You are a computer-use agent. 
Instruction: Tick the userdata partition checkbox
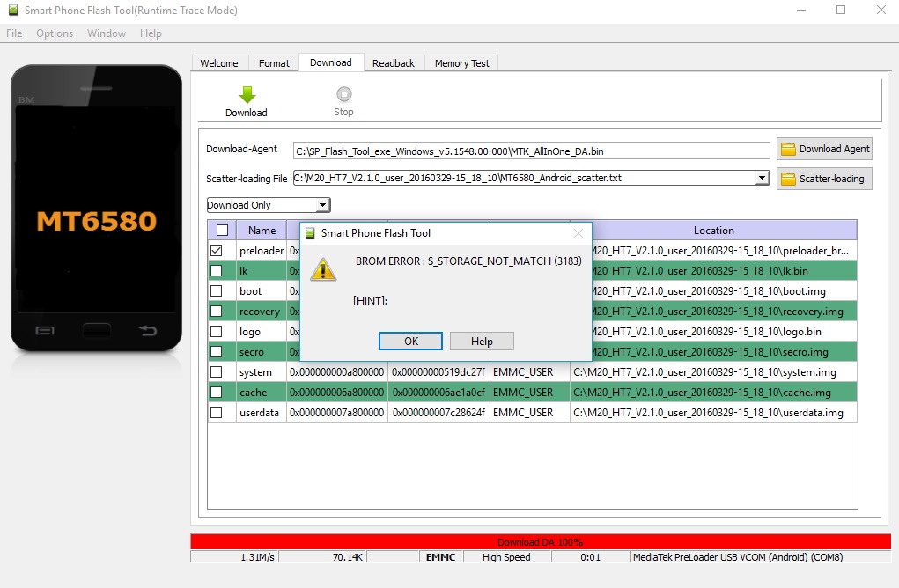pyautogui.click(x=216, y=413)
